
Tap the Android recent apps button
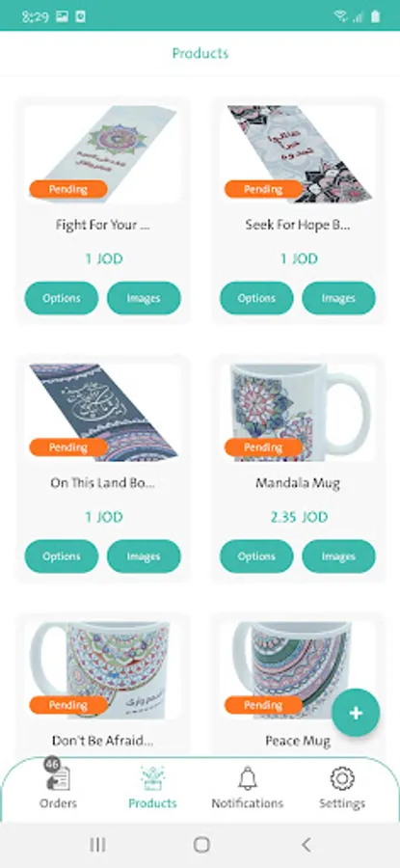[x=97, y=844]
